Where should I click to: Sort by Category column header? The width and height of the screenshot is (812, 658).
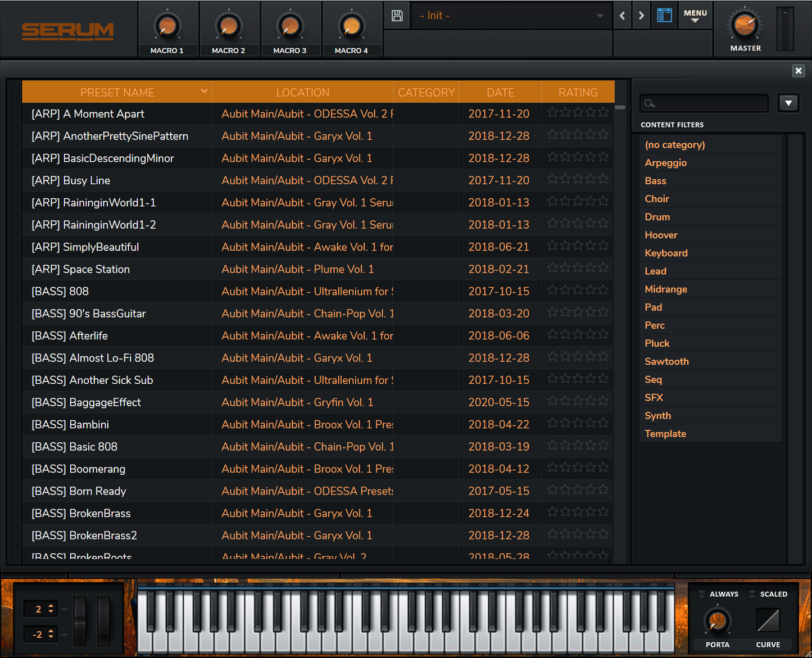(426, 92)
